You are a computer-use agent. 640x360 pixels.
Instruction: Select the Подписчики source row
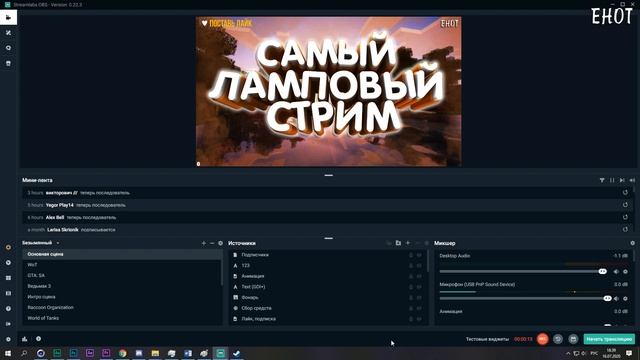click(x=327, y=255)
